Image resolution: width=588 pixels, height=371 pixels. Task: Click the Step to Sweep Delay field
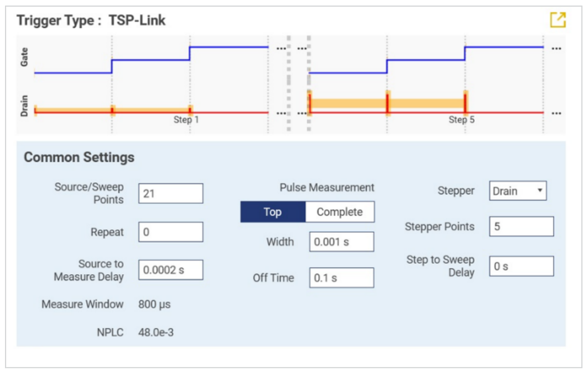click(521, 266)
